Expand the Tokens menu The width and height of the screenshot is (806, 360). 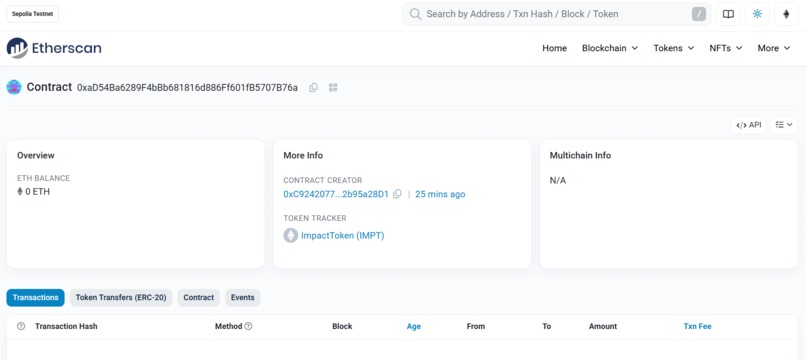click(x=673, y=48)
